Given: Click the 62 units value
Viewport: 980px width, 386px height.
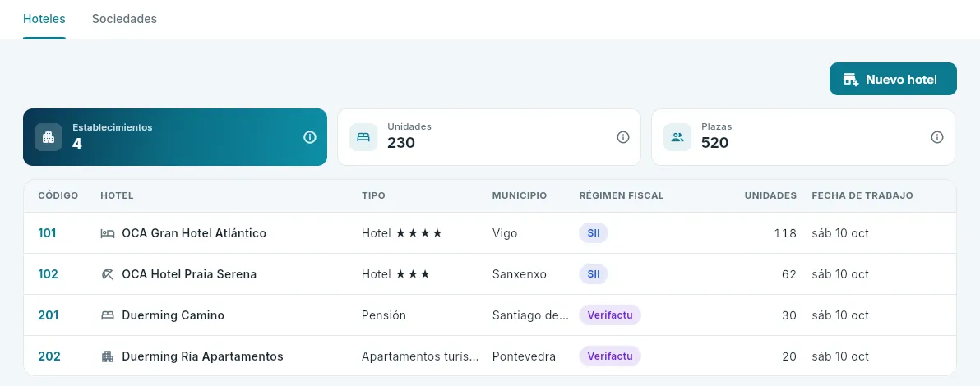Looking at the screenshot, I should click(x=788, y=274).
